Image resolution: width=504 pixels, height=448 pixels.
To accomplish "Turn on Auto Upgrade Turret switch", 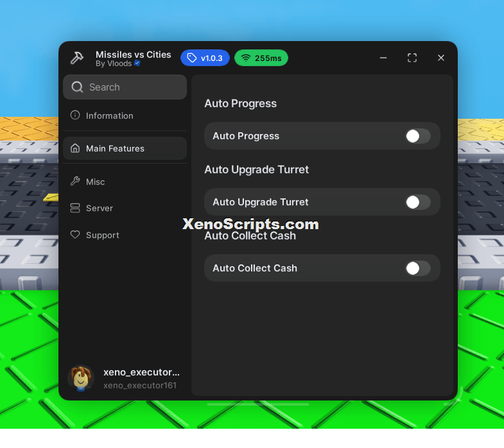I will [417, 202].
